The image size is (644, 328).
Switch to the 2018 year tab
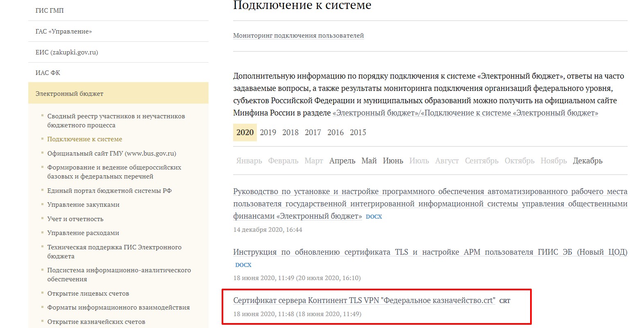pos(290,132)
